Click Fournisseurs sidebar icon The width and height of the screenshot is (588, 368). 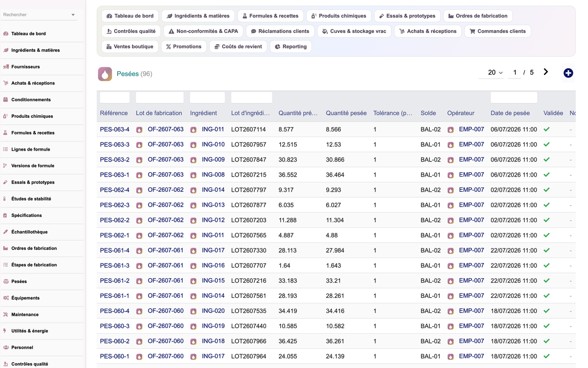(6, 67)
